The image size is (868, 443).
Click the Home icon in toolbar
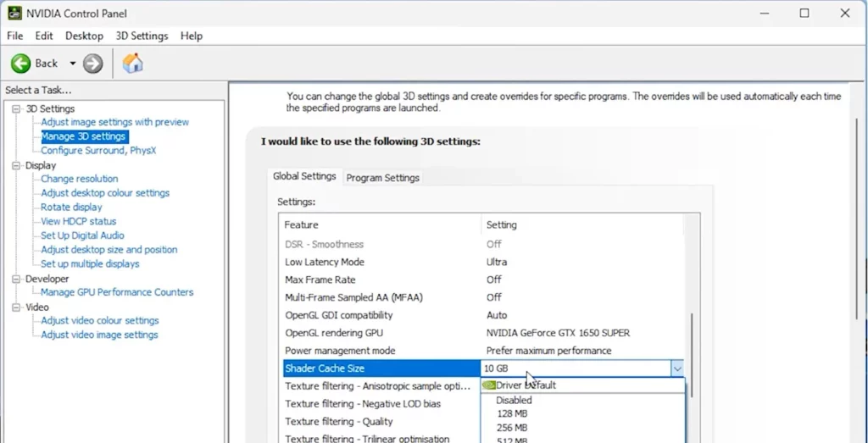(132, 64)
